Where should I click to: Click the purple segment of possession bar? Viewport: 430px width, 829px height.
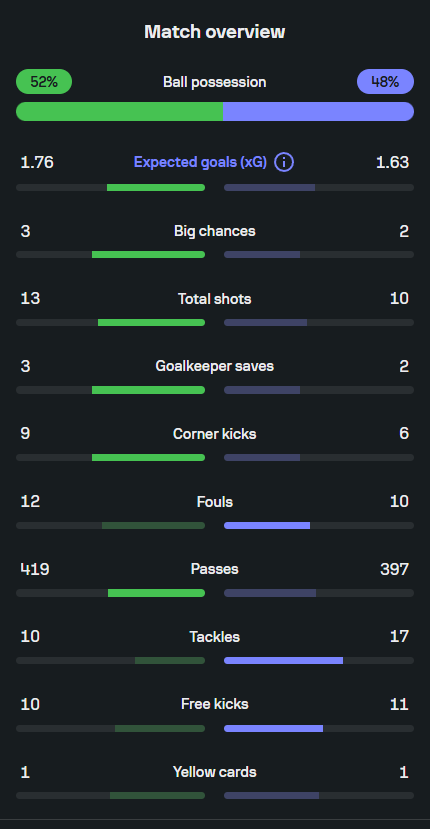tap(318, 112)
